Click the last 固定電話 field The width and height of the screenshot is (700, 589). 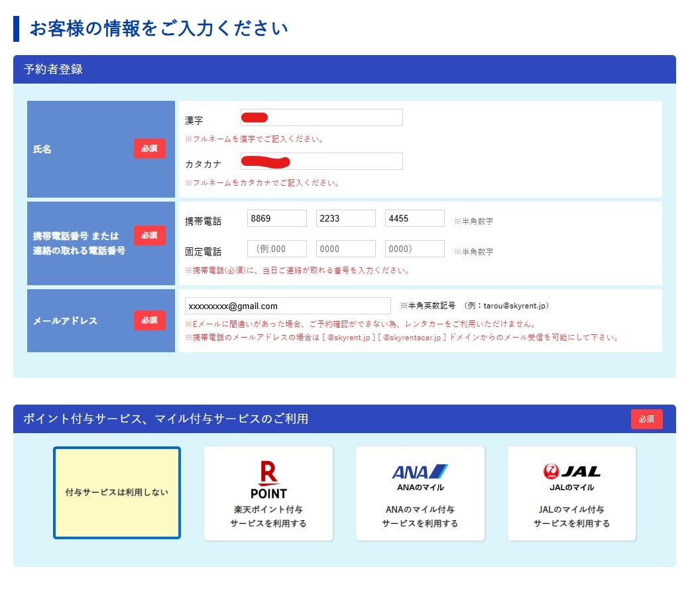point(414,249)
